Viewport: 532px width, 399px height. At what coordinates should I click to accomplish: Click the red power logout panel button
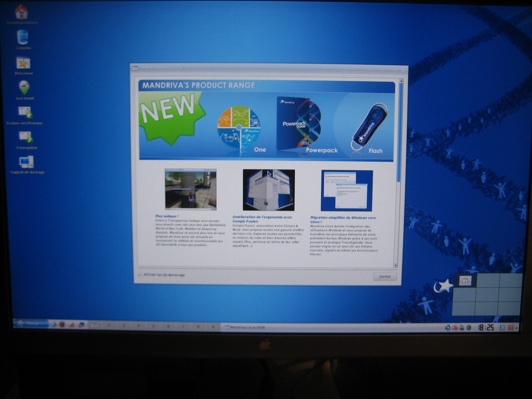[x=510, y=327]
